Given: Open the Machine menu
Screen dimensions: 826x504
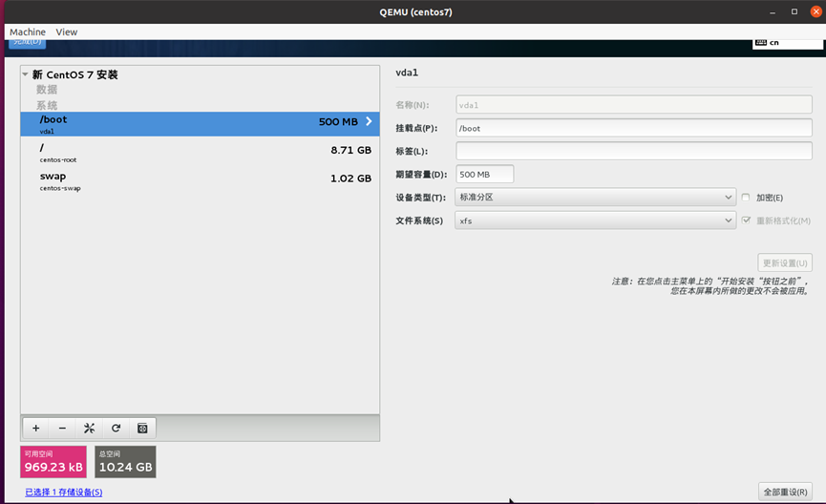Looking at the screenshot, I should 28,32.
